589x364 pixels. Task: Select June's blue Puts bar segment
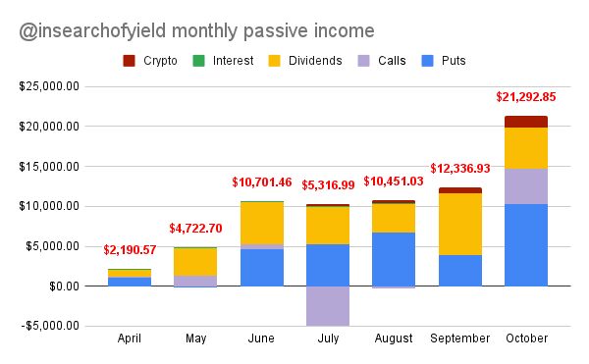262,268
